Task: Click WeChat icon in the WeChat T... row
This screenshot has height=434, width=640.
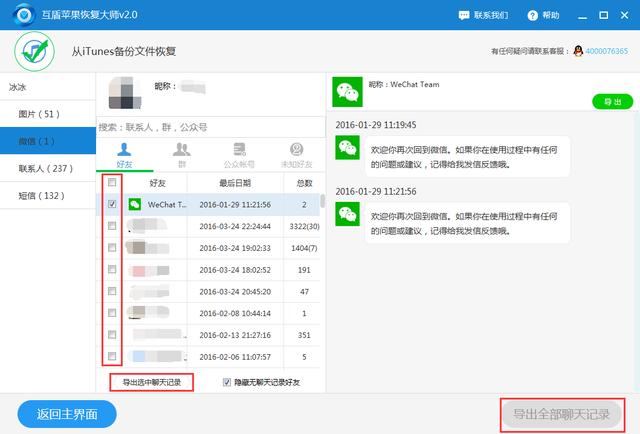Action: pyautogui.click(x=135, y=204)
